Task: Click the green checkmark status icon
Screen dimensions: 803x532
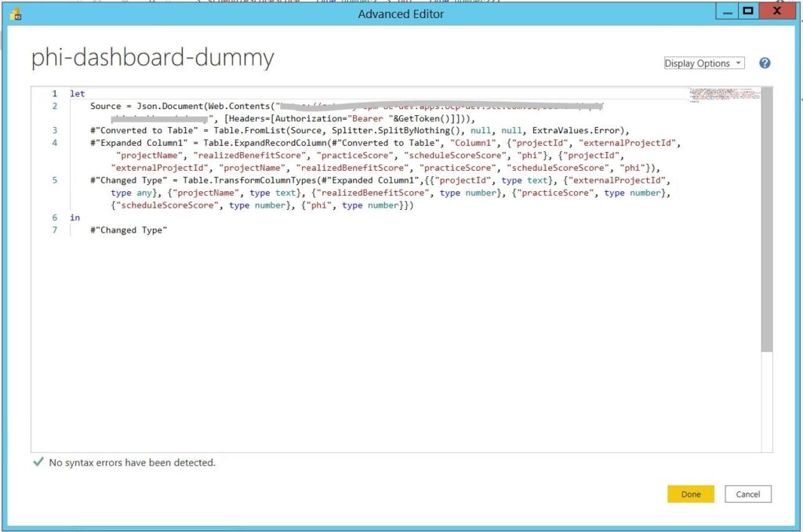Action: 38,462
